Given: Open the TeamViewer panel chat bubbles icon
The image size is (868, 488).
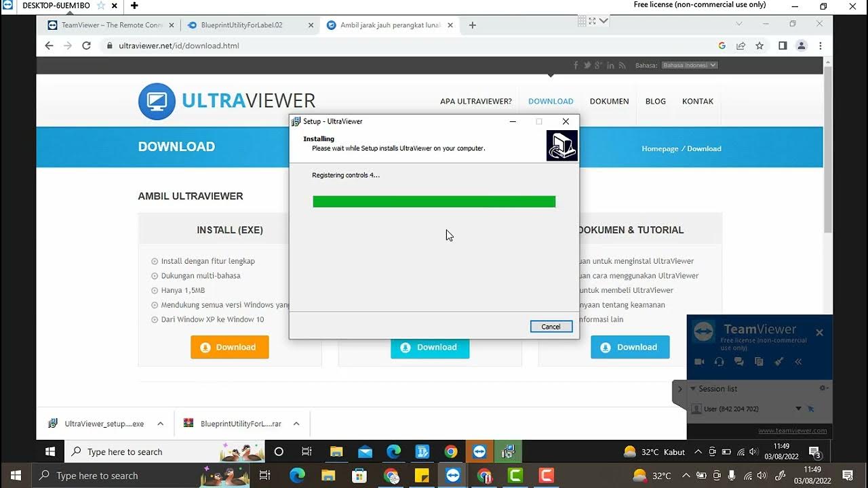Looking at the screenshot, I should pos(738,362).
